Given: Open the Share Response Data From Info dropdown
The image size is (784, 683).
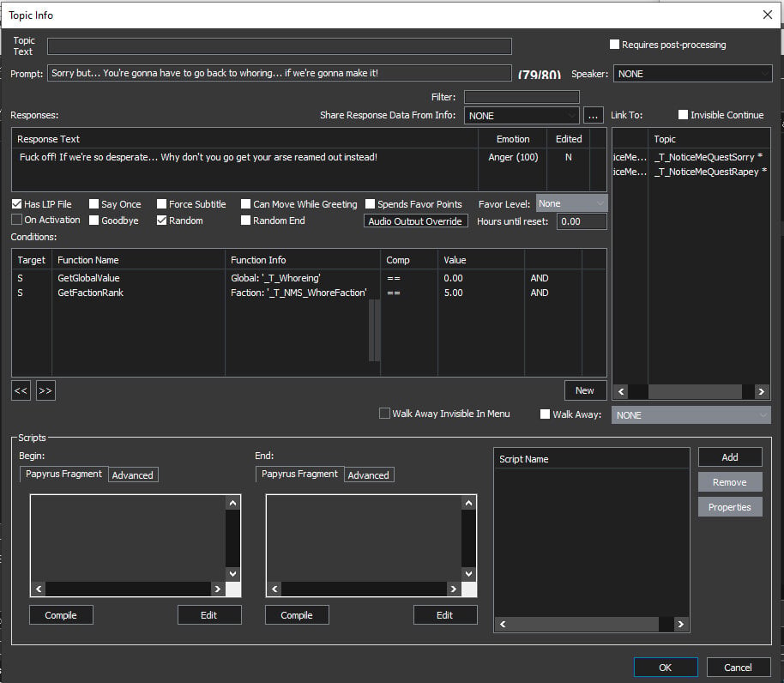Looking at the screenshot, I should click(522, 116).
